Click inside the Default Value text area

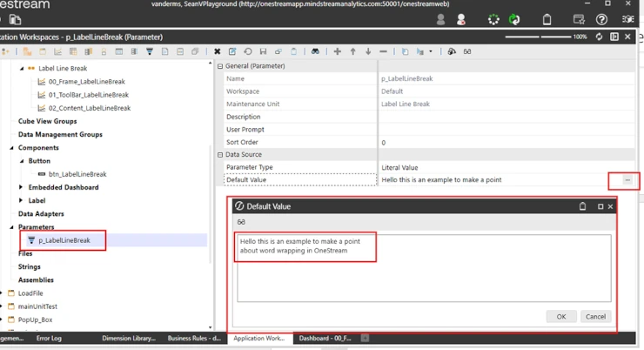424,268
